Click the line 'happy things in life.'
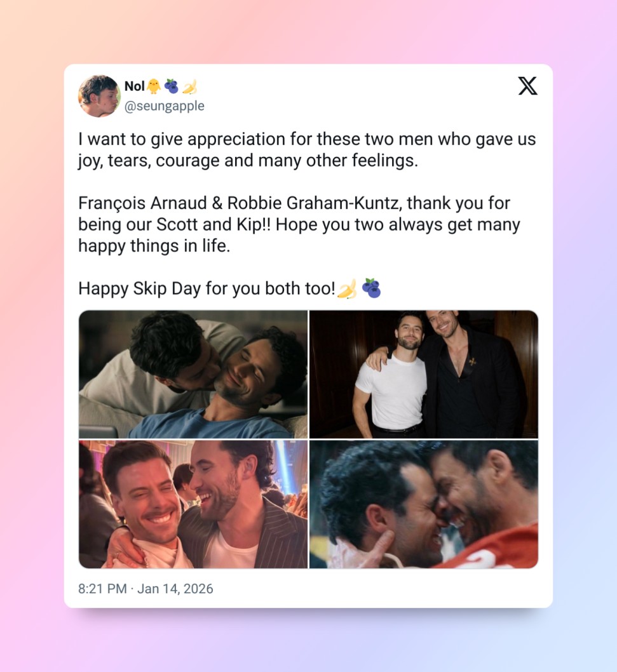 click(x=154, y=246)
